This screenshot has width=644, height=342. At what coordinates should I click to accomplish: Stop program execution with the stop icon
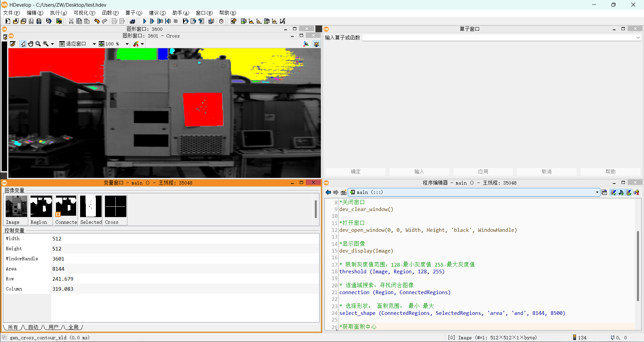pos(176,21)
